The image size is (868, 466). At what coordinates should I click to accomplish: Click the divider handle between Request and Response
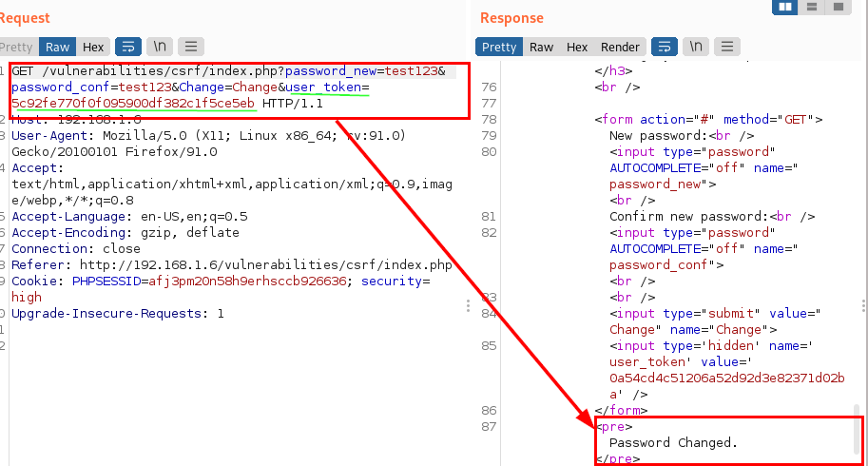tap(466, 305)
